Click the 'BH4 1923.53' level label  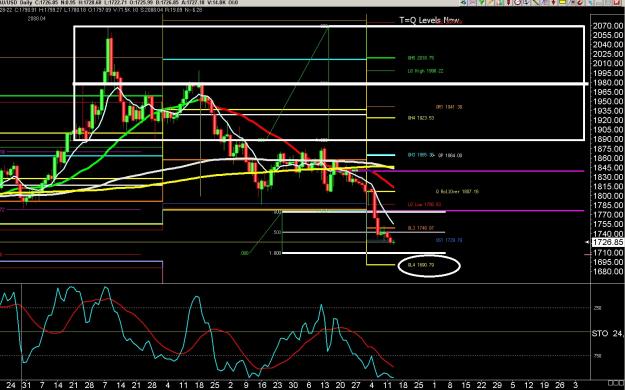coord(421,118)
